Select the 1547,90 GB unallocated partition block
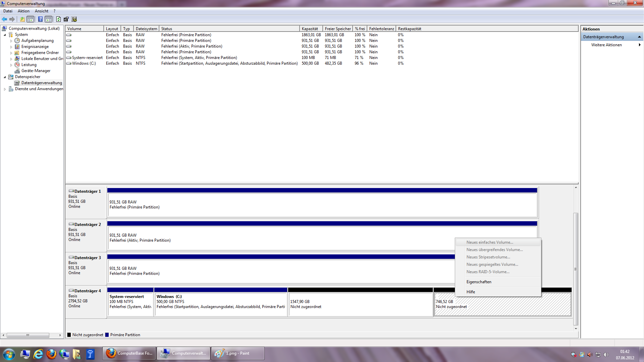Screen dimensions: 644x362 pos(360,304)
